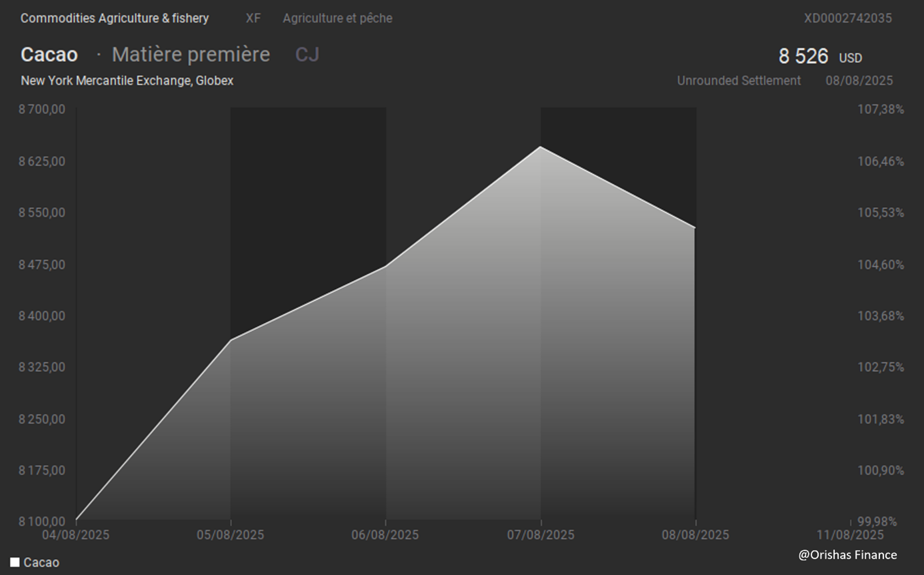
Task: Click the 8 250,00 y-axis label
Action: [42, 419]
